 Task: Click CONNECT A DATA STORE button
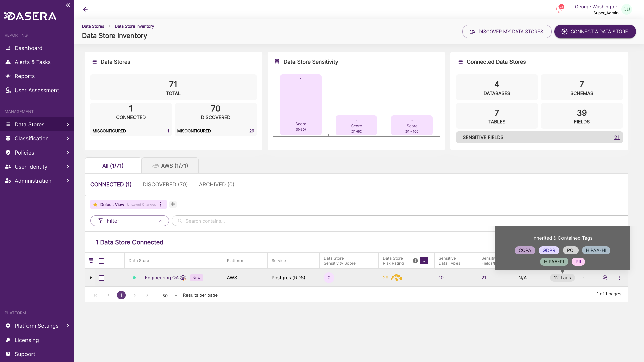point(595,32)
